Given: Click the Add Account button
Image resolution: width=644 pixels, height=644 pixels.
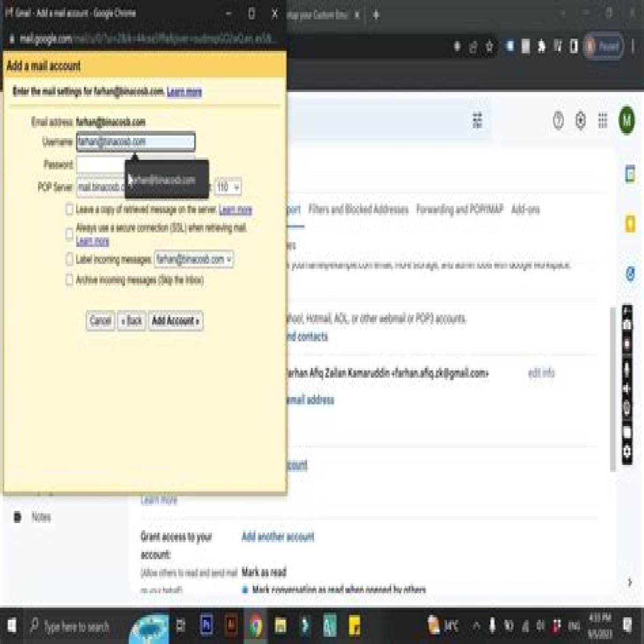Looking at the screenshot, I should point(175,321).
